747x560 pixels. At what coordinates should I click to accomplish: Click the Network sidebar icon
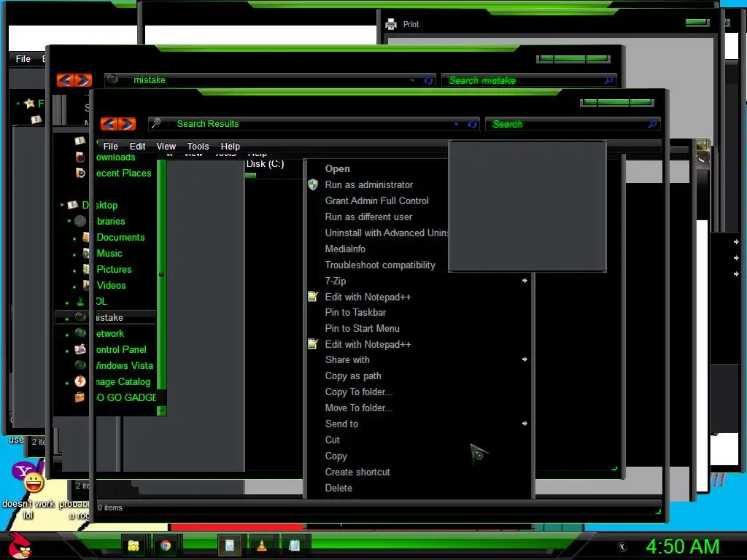coord(80,333)
